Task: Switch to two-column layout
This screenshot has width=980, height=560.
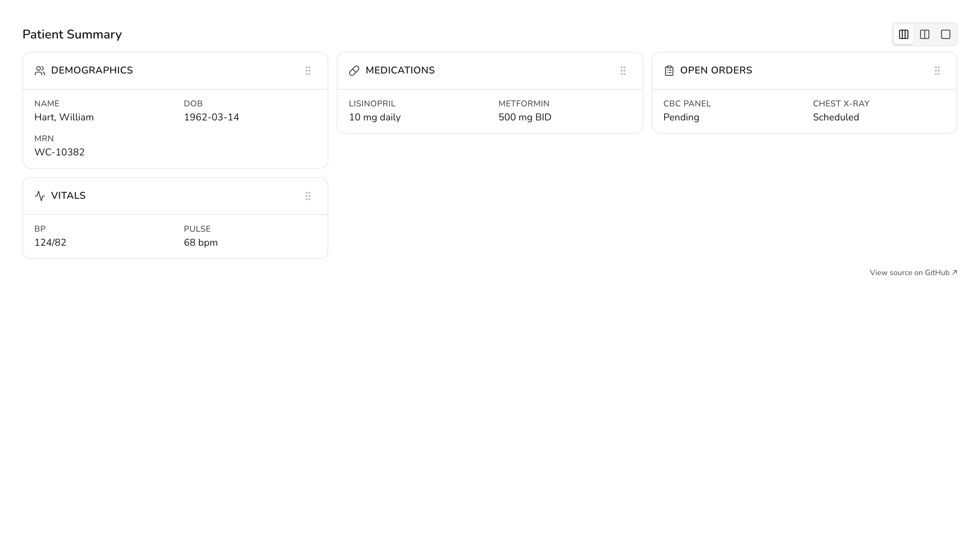Action: point(925,35)
